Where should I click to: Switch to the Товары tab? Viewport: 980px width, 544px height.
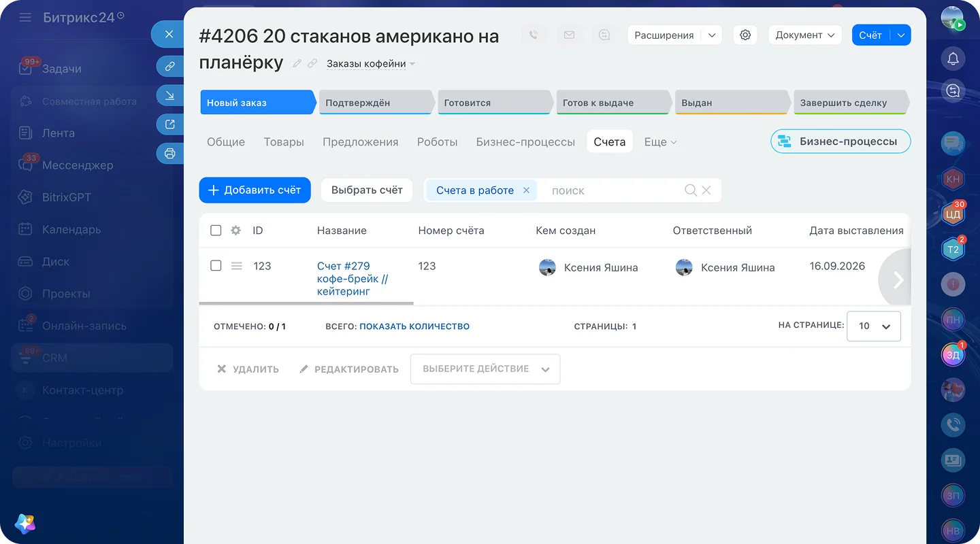[284, 142]
